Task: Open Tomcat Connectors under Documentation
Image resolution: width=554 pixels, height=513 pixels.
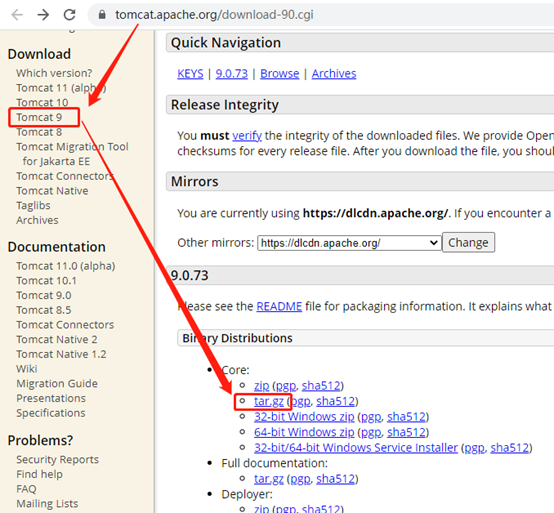Action: point(65,325)
